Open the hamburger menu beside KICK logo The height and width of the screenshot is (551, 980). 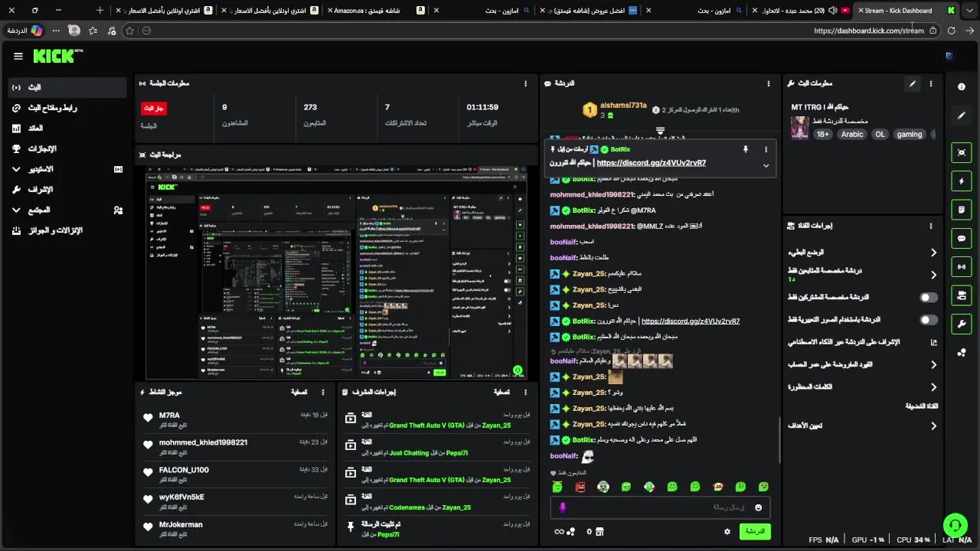pyautogui.click(x=18, y=56)
